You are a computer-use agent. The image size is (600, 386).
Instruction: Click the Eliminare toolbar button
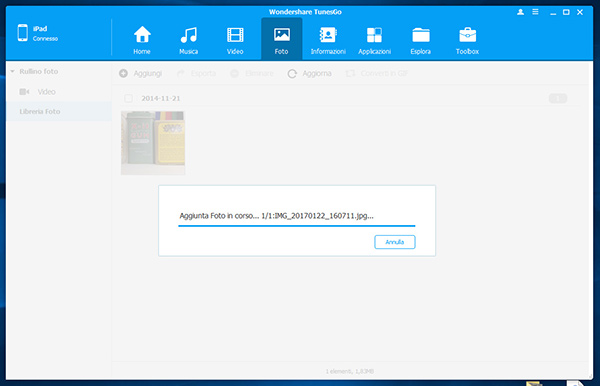tap(252, 73)
